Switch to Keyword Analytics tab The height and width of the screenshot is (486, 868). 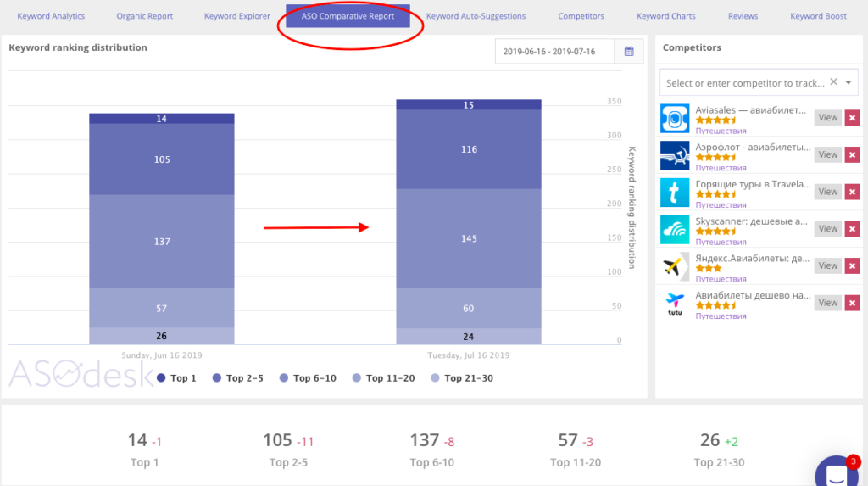[51, 16]
